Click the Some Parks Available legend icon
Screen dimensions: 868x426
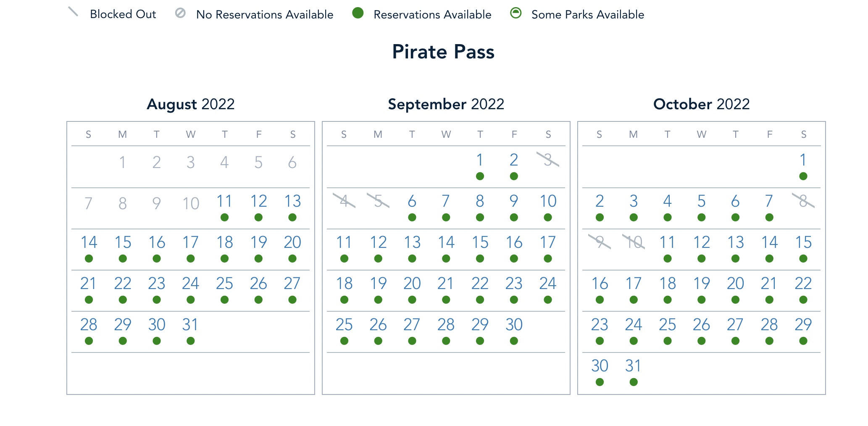tap(516, 13)
